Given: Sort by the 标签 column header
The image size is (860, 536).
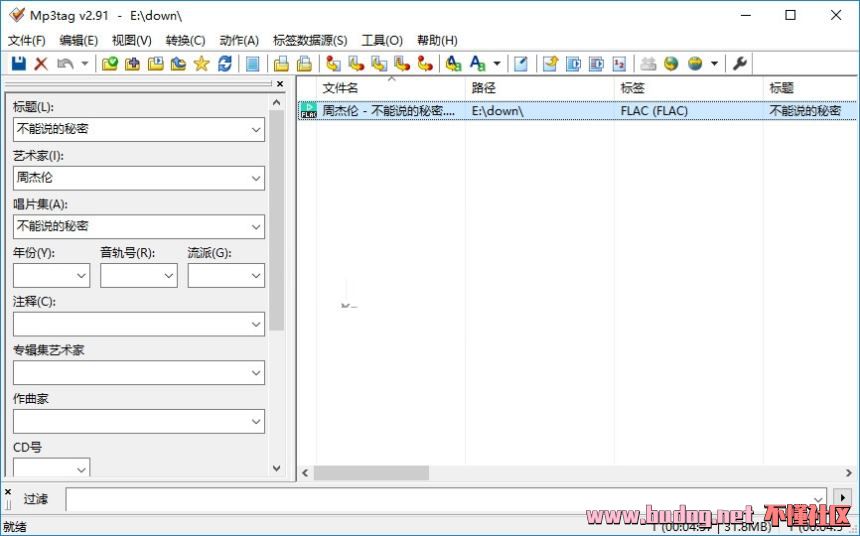Looking at the screenshot, I should coord(689,88).
